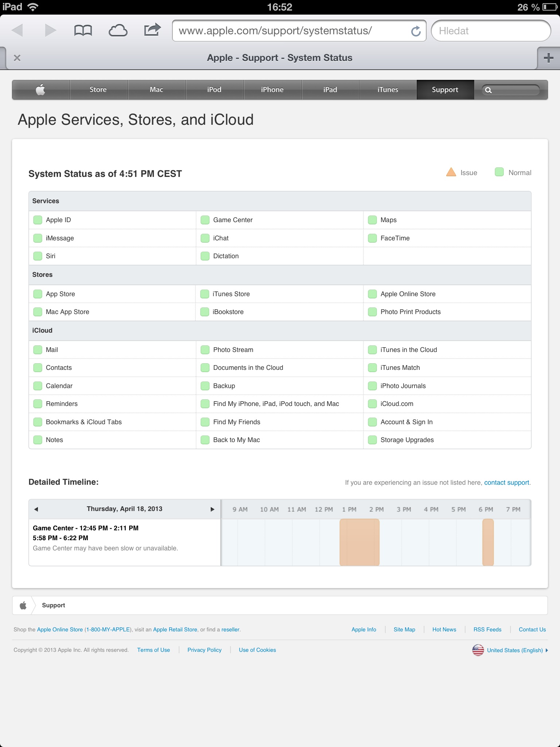The width and height of the screenshot is (560, 747).
Task: Click the Game Center status indicator
Action: (x=205, y=220)
